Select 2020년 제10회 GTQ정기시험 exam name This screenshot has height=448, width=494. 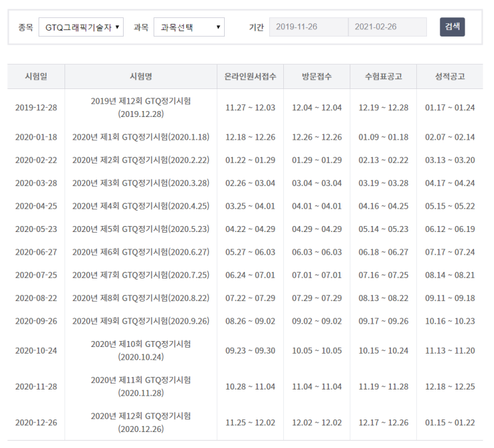point(141,351)
